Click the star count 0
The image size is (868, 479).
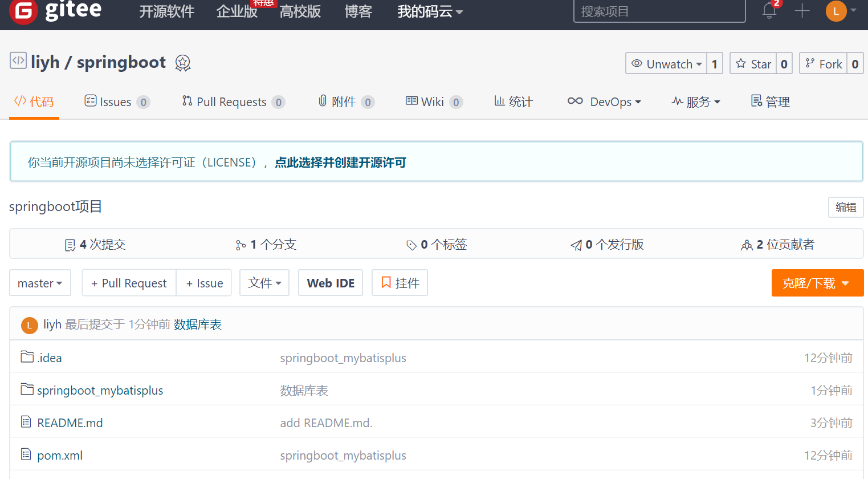coord(784,63)
